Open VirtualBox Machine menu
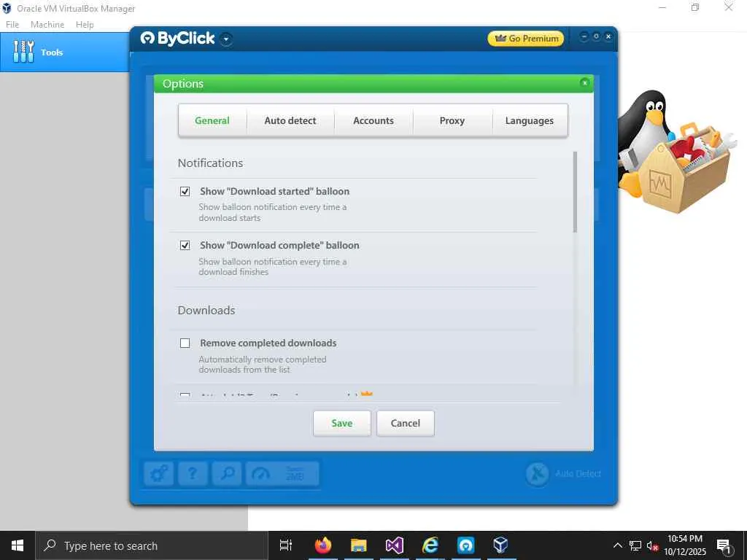The image size is (747, 560). (x=47, y=24)
